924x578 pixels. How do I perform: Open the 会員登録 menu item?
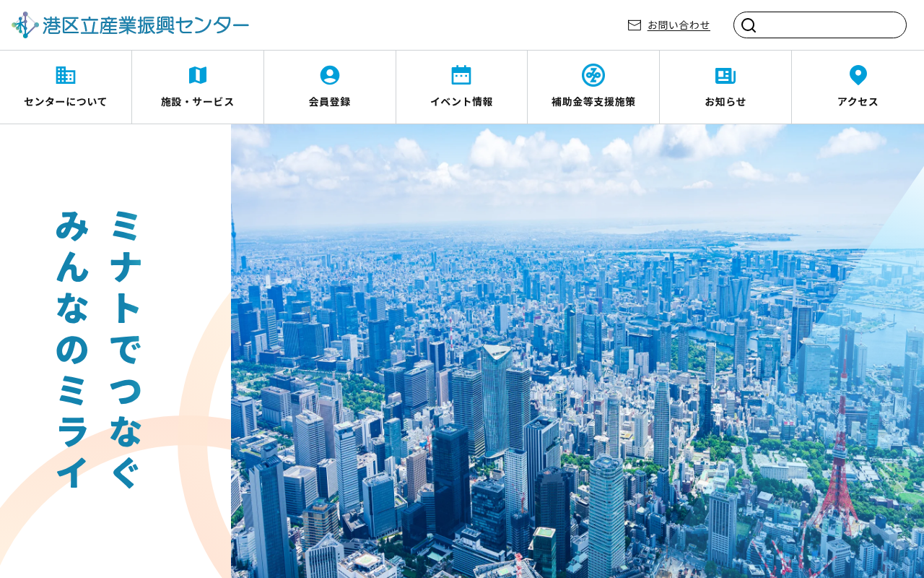pos(330,87)
